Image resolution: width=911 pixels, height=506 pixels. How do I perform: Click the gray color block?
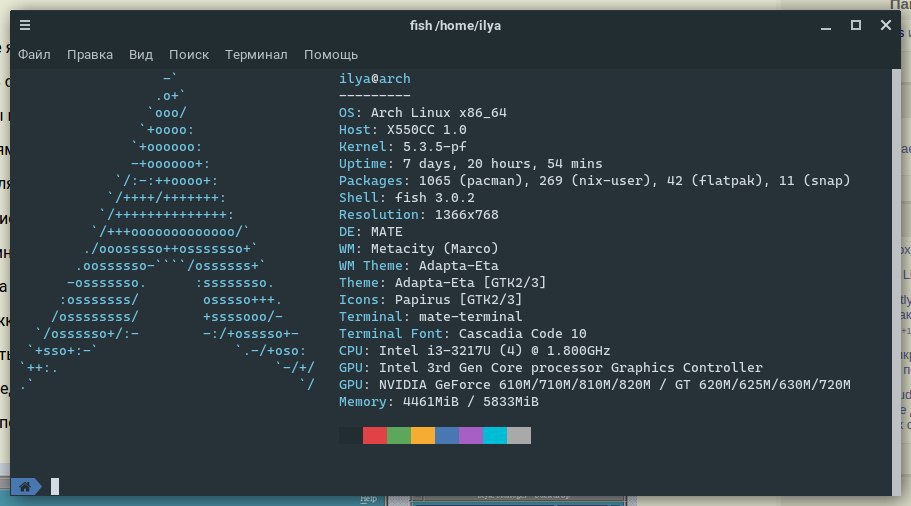[x=519, y=435]
